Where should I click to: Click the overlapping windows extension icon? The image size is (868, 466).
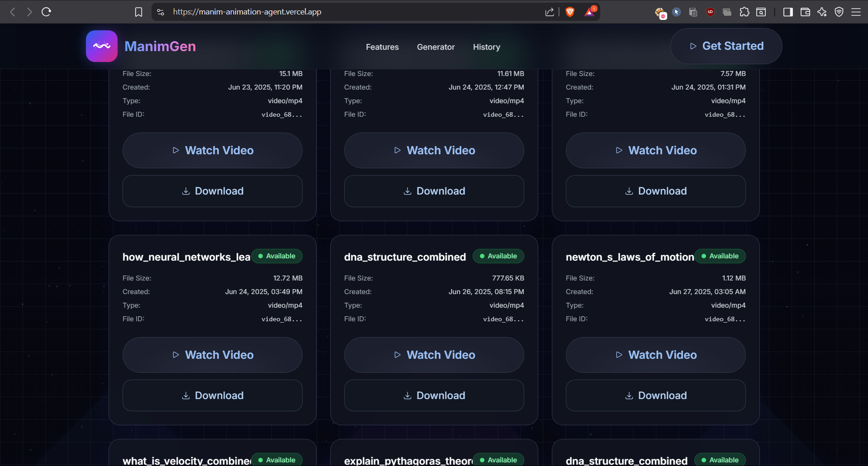[727, 12]
